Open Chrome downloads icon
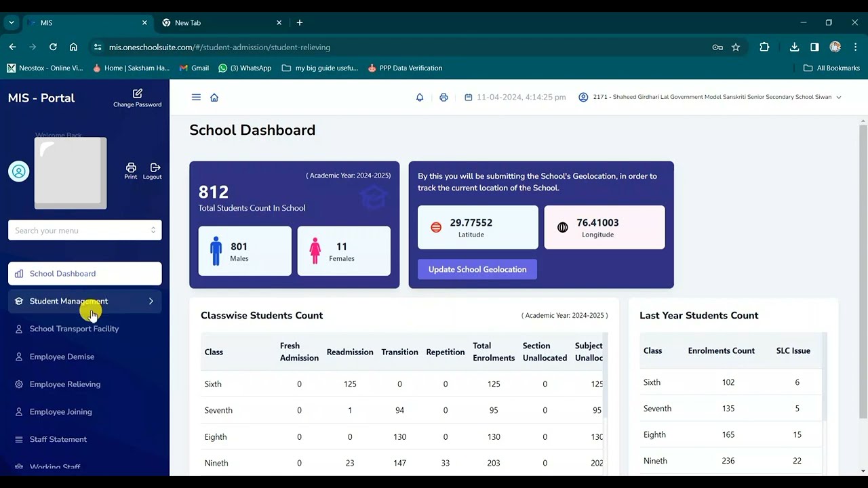Image resolution: width=868 pixels, height=488 pixels. coord(794,47)
